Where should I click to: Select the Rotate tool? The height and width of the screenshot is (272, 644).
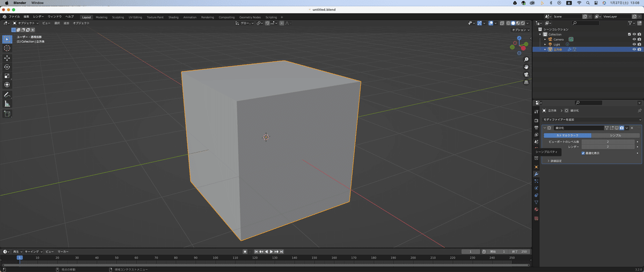pos(7,67)
